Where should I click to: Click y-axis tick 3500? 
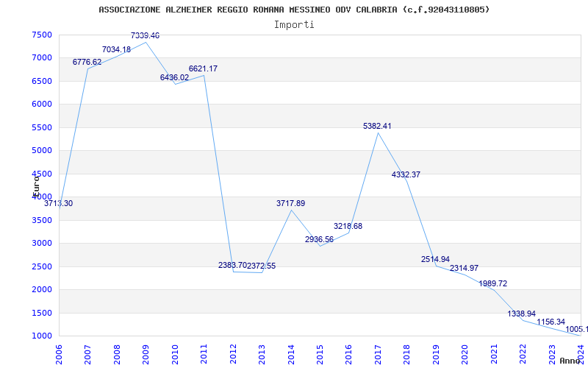[42, 220]
